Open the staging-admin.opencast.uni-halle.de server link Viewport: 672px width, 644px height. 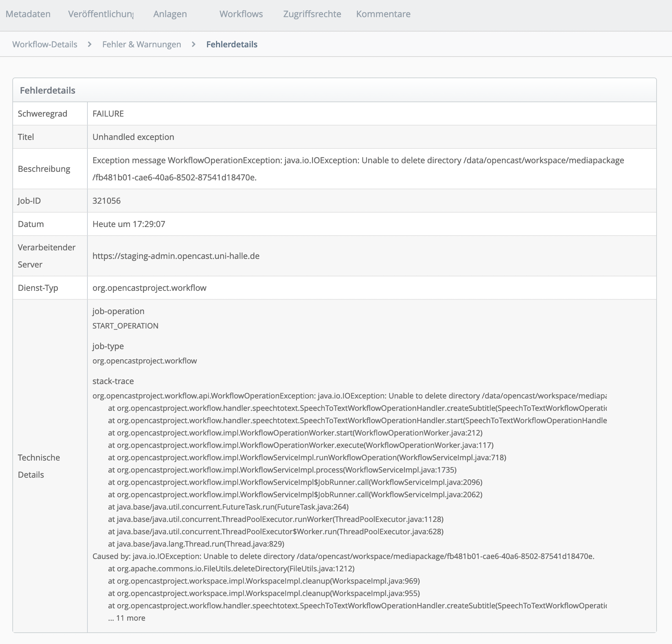pos(176,256)
